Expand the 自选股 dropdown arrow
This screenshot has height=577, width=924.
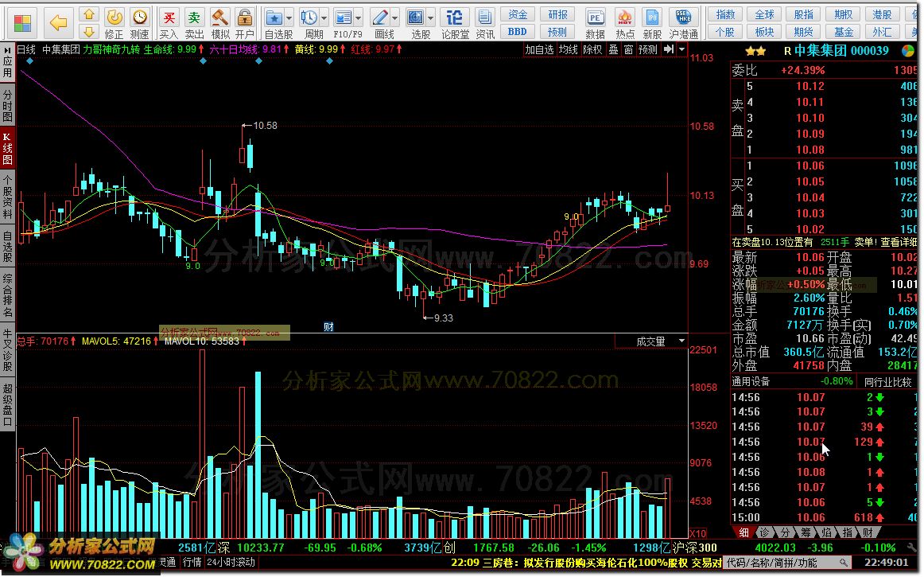289,18
